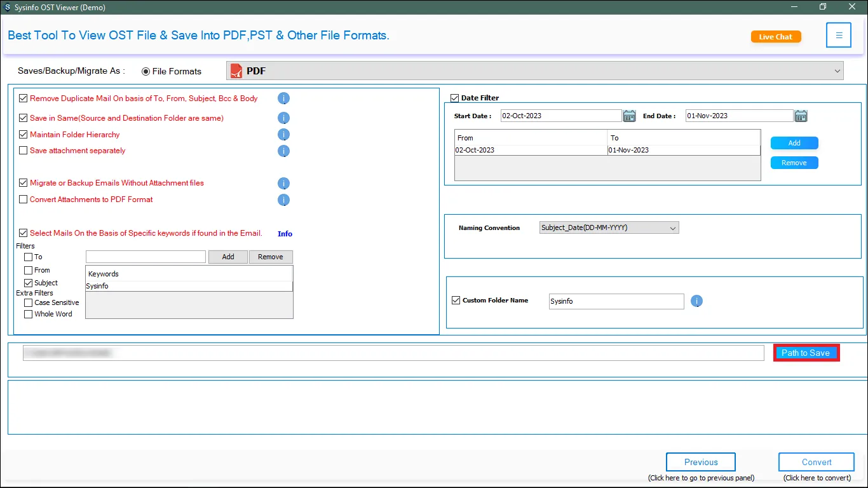Click the Info link for keyword selection
Viewport: 868px width, 488px height.
[x=285, y=234]
